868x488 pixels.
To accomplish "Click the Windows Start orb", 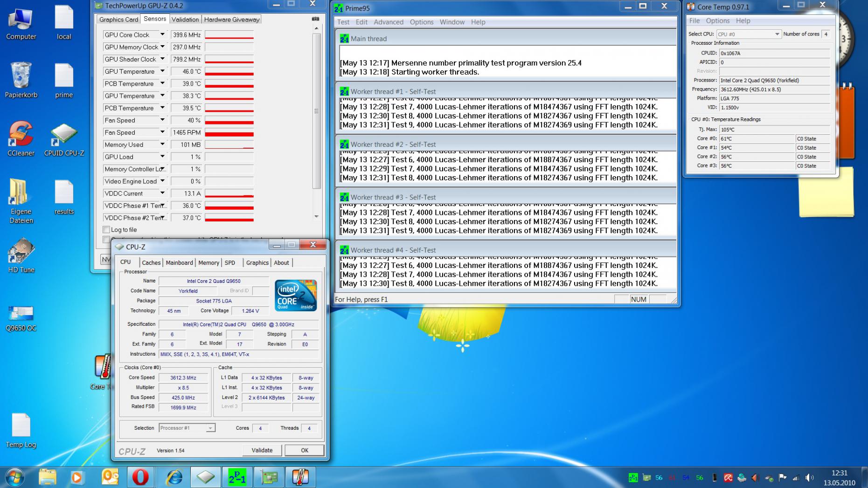I will point(14,477).
